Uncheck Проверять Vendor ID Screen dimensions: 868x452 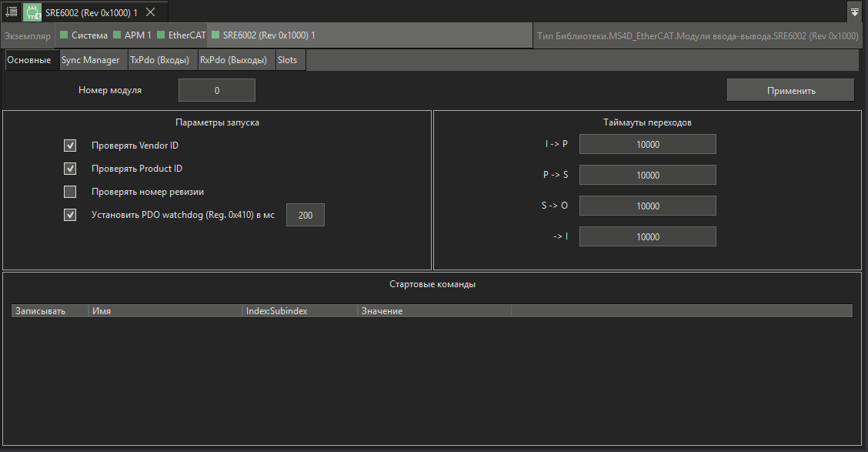[70, 145]
